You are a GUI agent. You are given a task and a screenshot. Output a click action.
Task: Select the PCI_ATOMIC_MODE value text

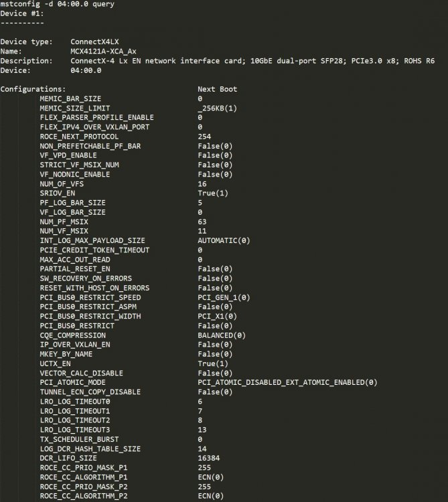click(x=287, y=382)
